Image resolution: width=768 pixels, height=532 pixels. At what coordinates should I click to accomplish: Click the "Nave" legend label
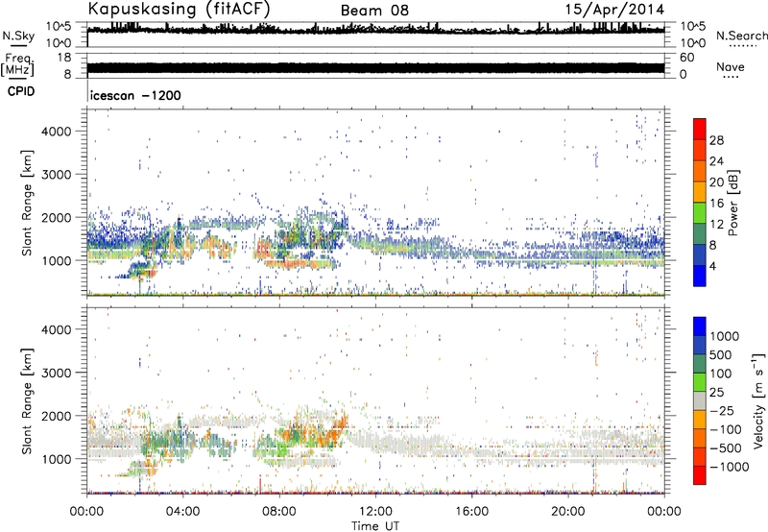coord(731,67)
